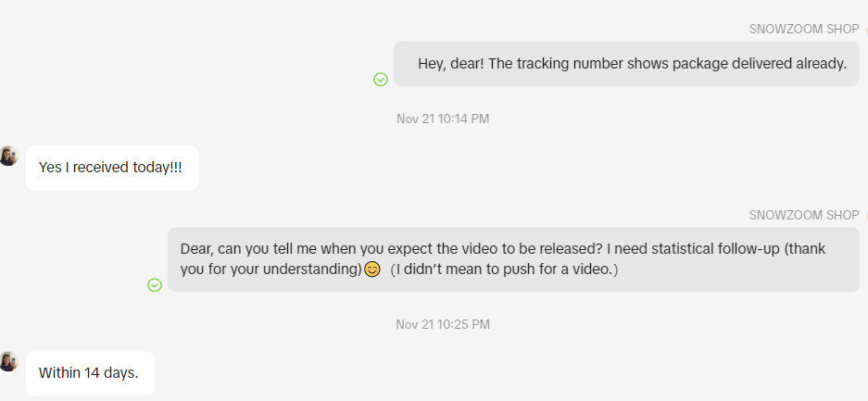Click the green checkmark beside the video release message
Viewport: 868px width, 401px height.
155,285
